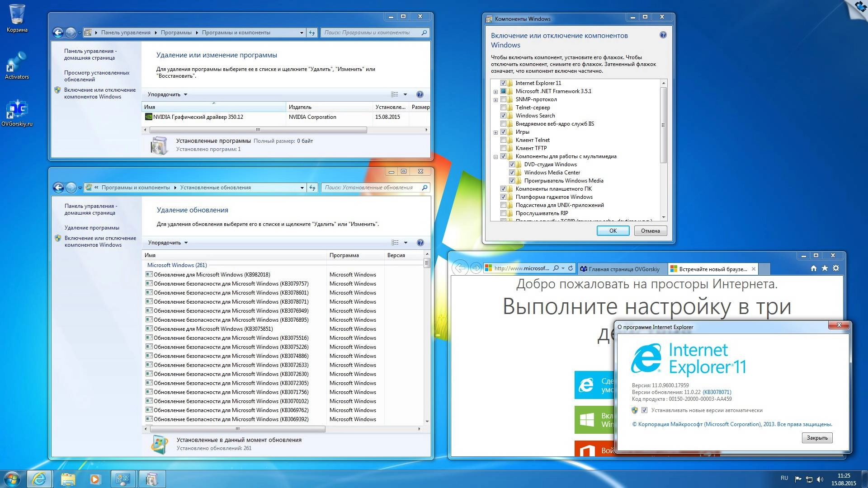This screenshot has width=868, height=488.
Task: Enable the SNMP-протокол component
Action: click(x=503, y=99)
